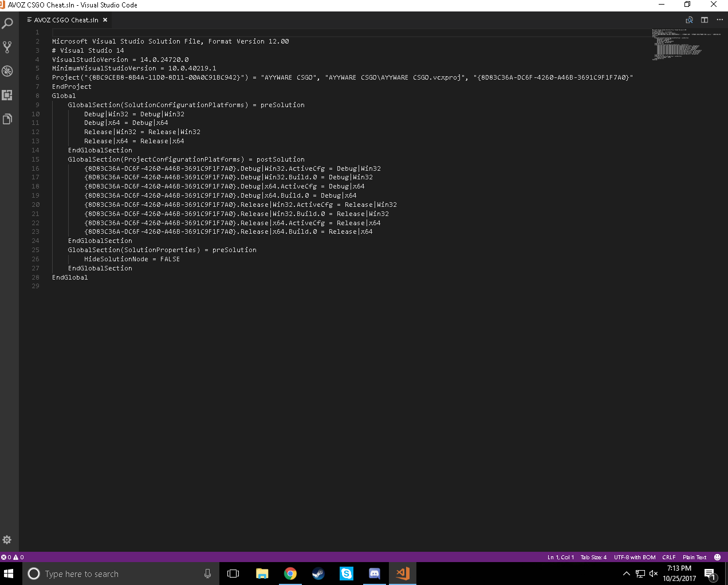Open the editor More Actions ellipsis
The image size is (728, 585).
coord(719,20)
